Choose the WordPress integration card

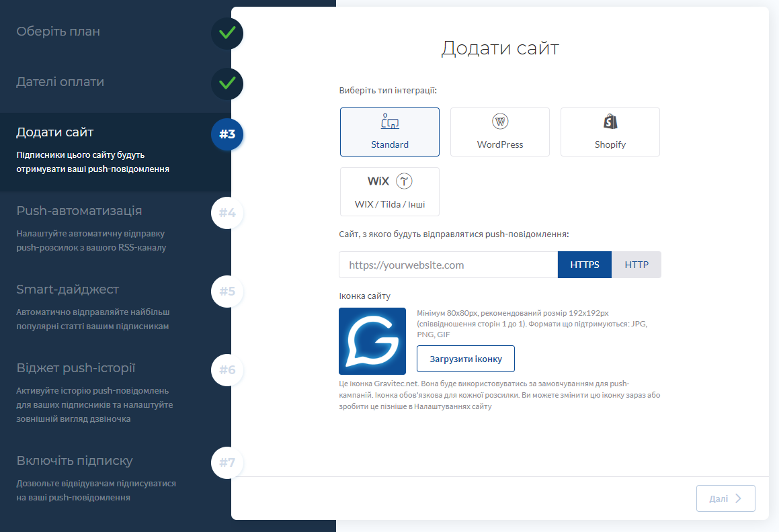tap(500, 132)
